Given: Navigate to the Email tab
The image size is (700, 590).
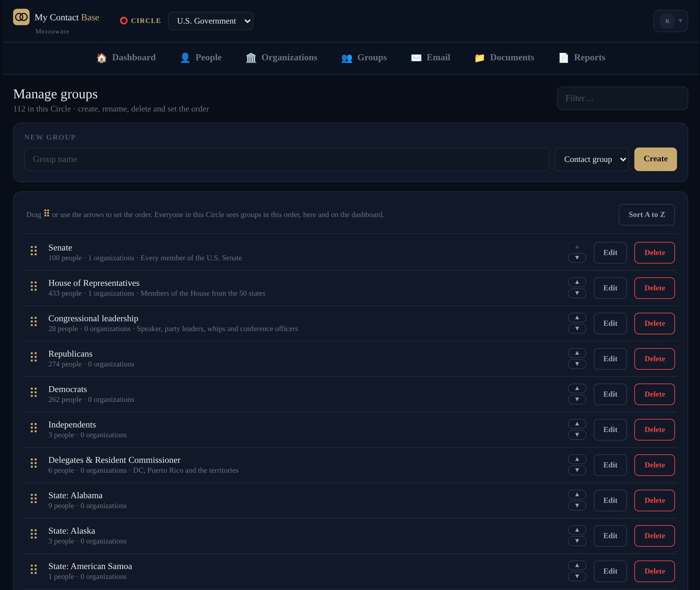Looking at the screenshot, I should [430, 58].
